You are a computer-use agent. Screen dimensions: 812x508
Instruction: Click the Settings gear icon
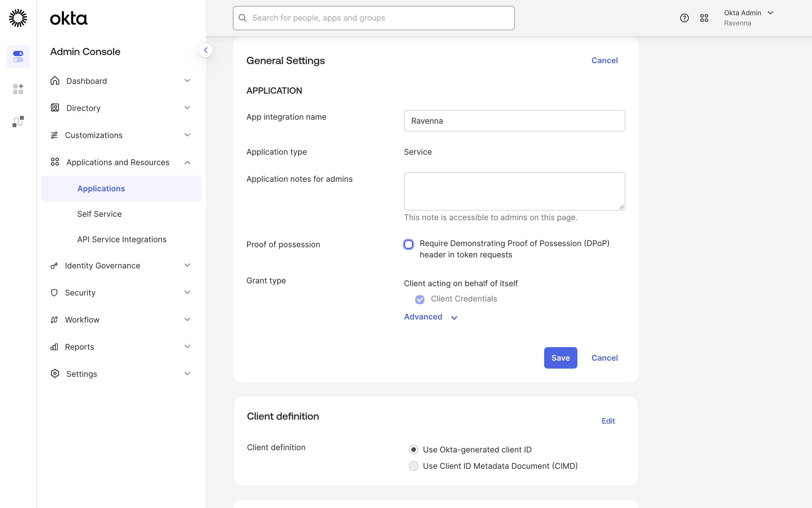tap(55, 374)
